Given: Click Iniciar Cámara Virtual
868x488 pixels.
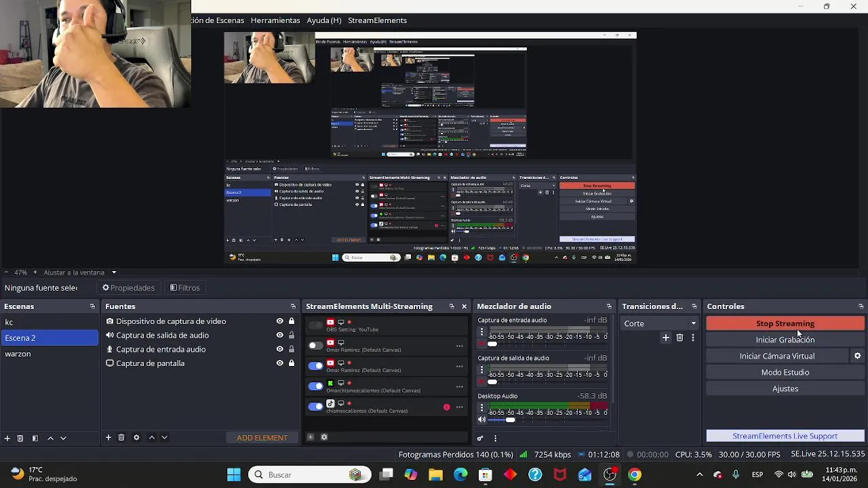Looking at the screenshot, I should 777,356.
